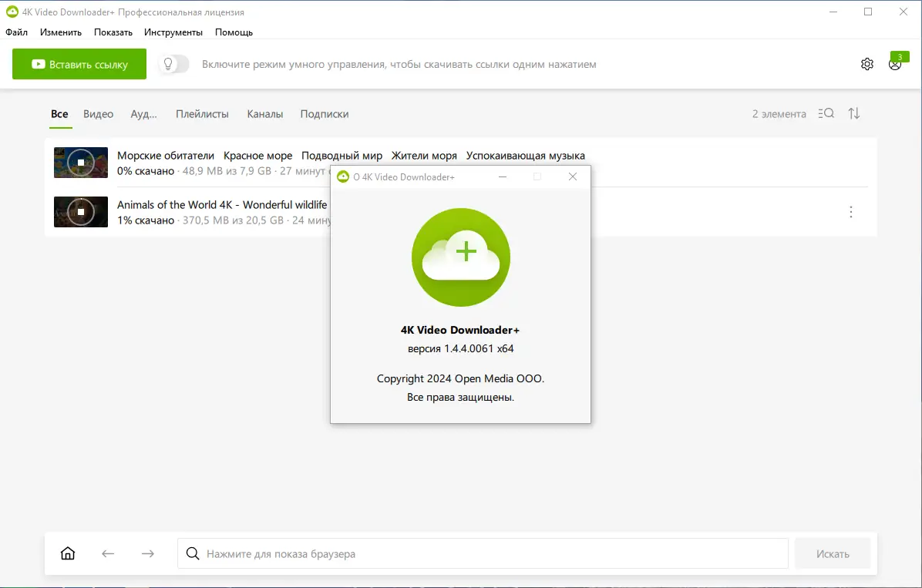Switch to the Ауд... tab
Screen dimensions: 922x588
pos(143,114)
